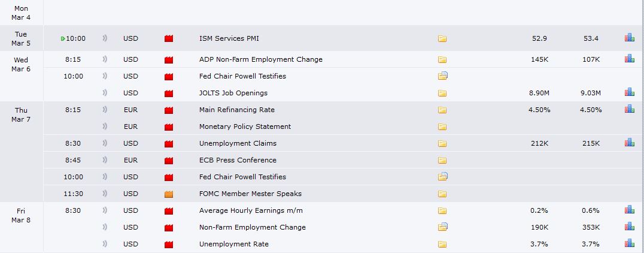644x253 pixels.
Task: Click the Unemployment Rate event name
Action: (233, 244)
